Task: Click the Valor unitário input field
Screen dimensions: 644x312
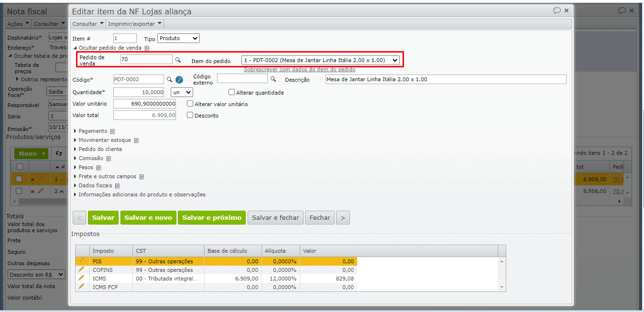Action: 144,104
